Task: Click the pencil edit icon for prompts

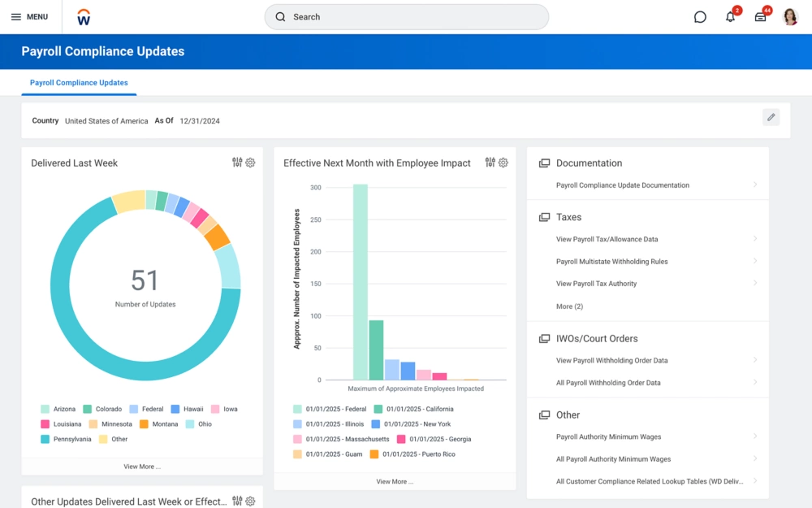Action: (771, 117)
